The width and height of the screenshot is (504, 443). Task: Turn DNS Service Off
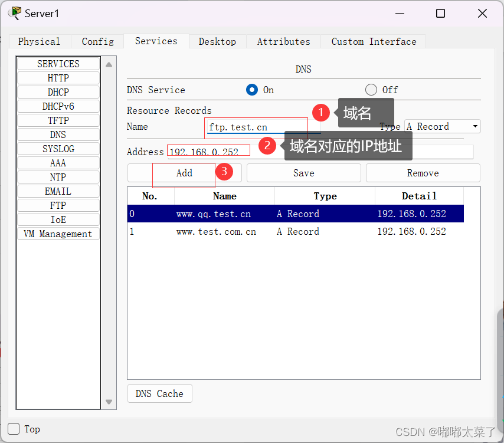click(371, 90)
